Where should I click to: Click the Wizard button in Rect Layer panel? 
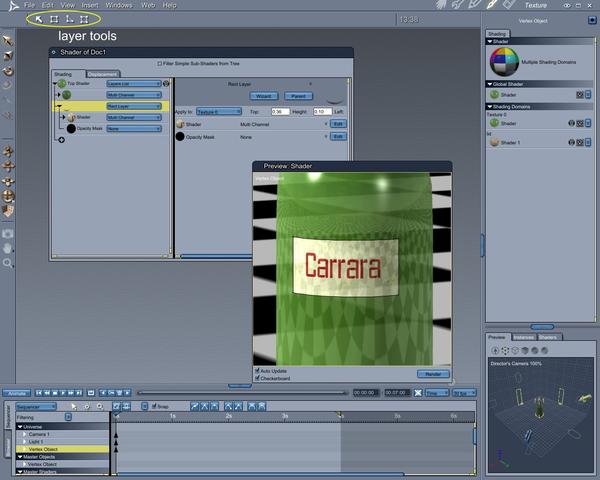point(264,96)
